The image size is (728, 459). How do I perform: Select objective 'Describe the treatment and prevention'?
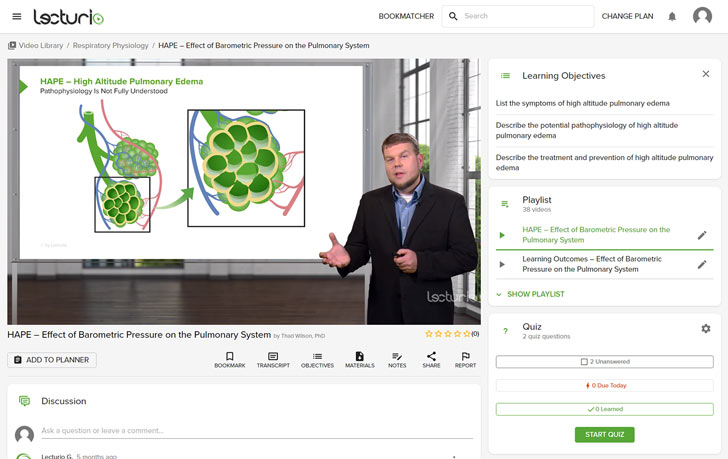click(604, 162)
